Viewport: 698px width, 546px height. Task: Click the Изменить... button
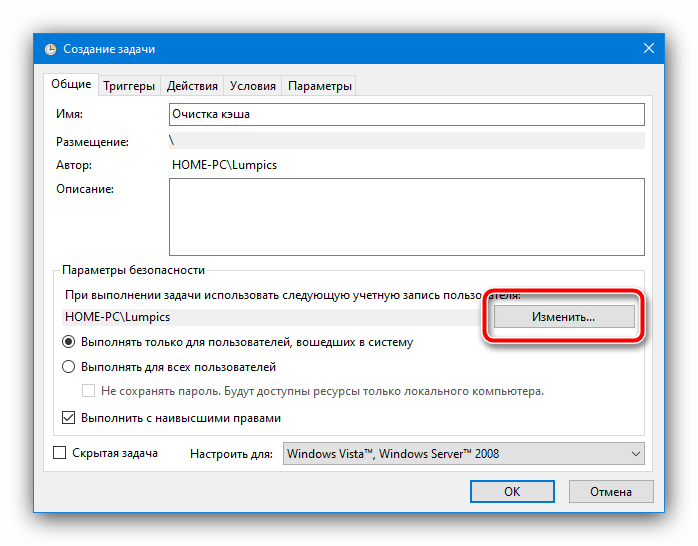tap(564, 317)
